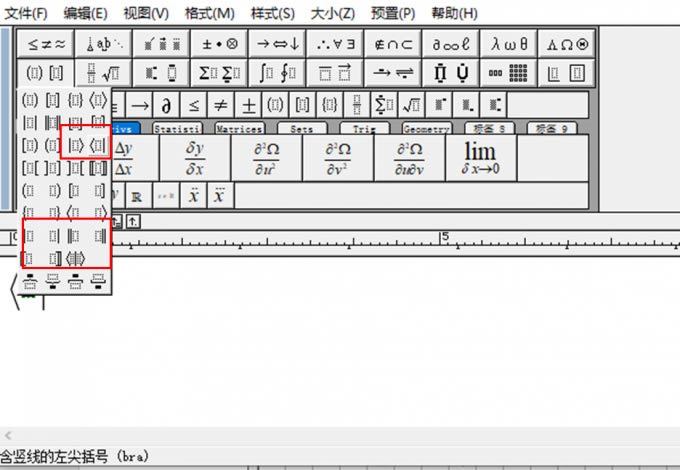
Task: Open the 格式(M) menu
Action: 210,13
